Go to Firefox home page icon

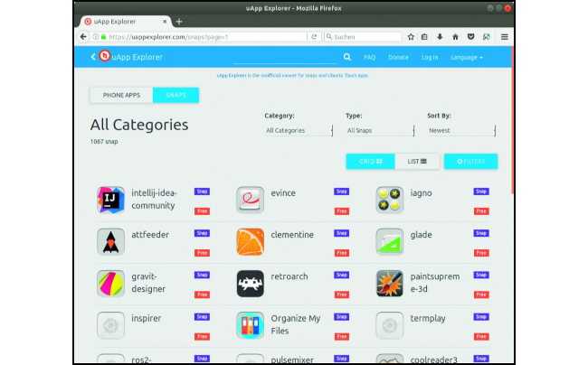click(x=455, y=37)
